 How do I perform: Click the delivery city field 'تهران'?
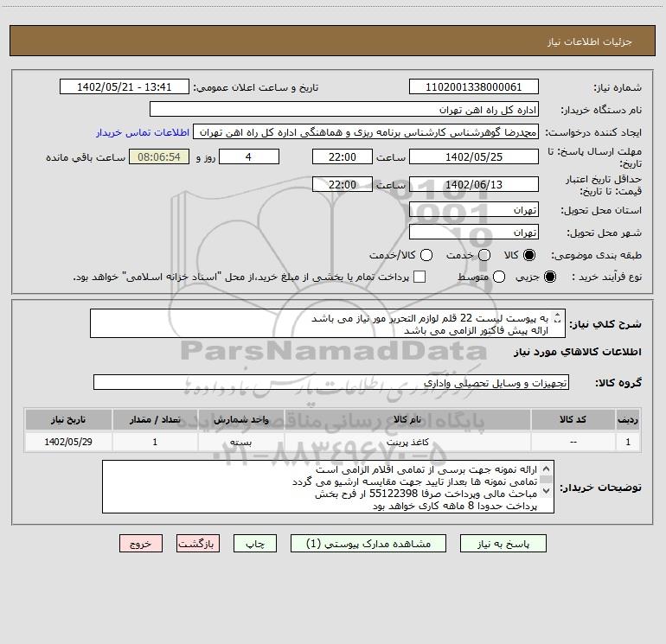tap(474, 233)
